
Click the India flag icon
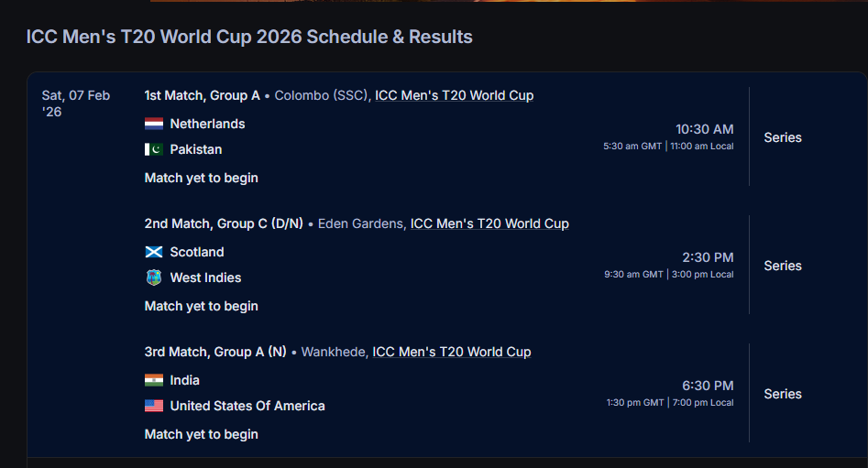coord(153,380)
